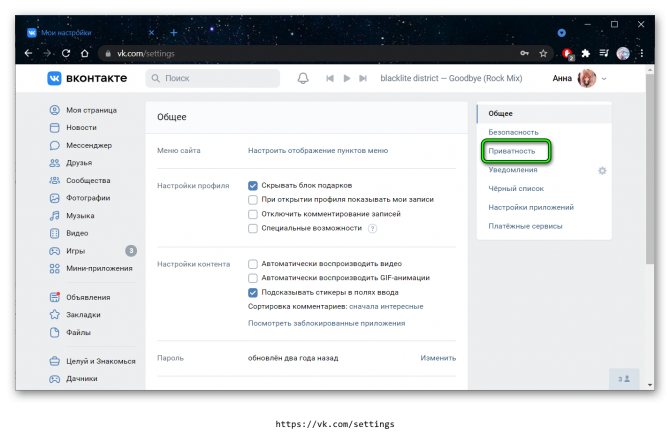
Task: Click the blacklite district track title
Action: [451, 78]
